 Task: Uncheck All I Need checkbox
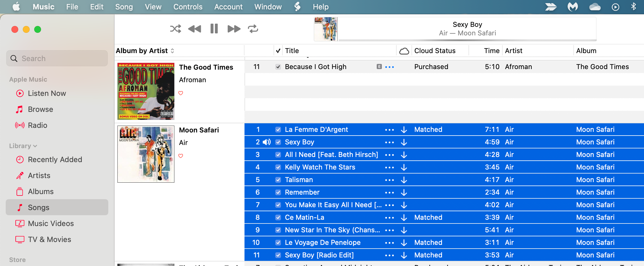click(x=278, y=155)
